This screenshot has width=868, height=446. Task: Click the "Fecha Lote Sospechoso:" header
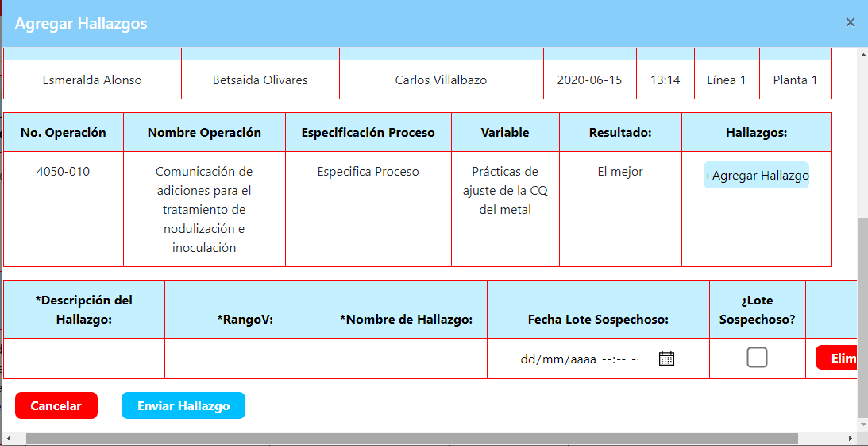[599, 309]
